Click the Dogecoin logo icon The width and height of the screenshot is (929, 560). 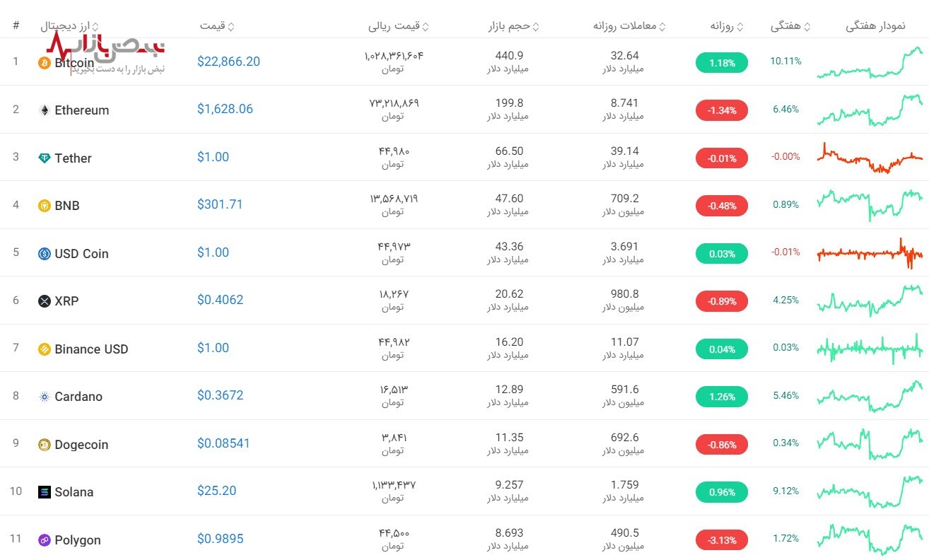[44, 445]
